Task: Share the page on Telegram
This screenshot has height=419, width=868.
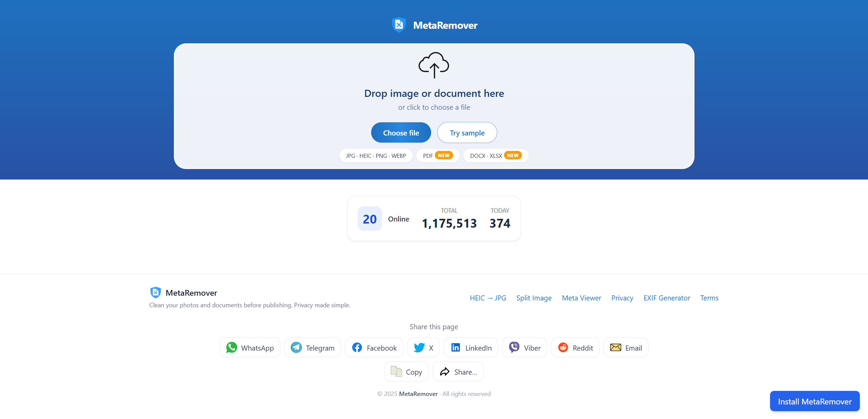Action: click(312, 347)
